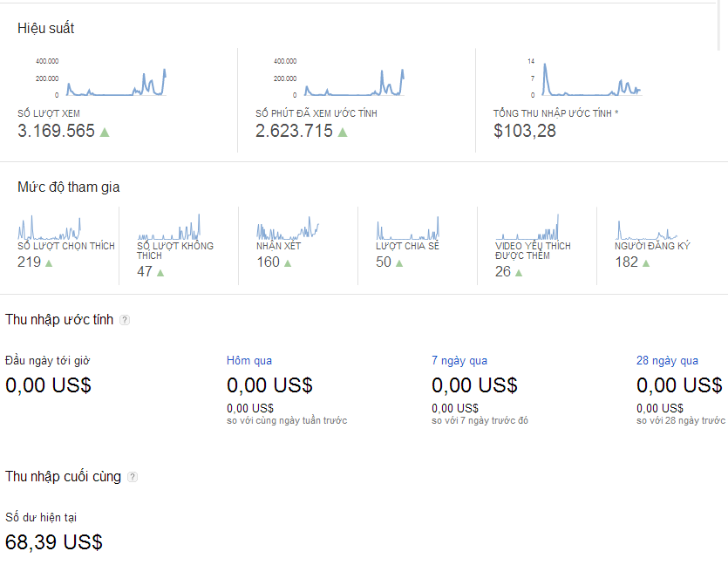Open the Người đăng ký sparkline
Screen dimensions: 728x565
tap(646, 229)
